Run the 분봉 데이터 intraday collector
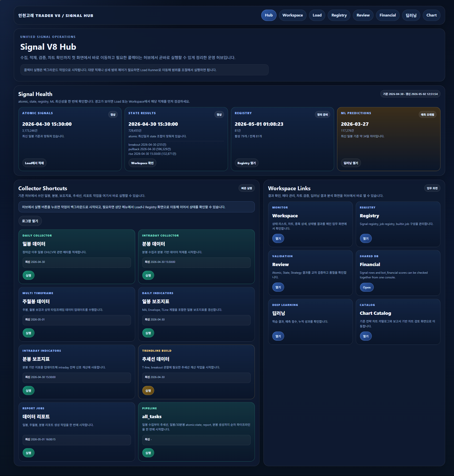Screen dimensions: 454x476 pyautogui.click(x=148, y=275)
